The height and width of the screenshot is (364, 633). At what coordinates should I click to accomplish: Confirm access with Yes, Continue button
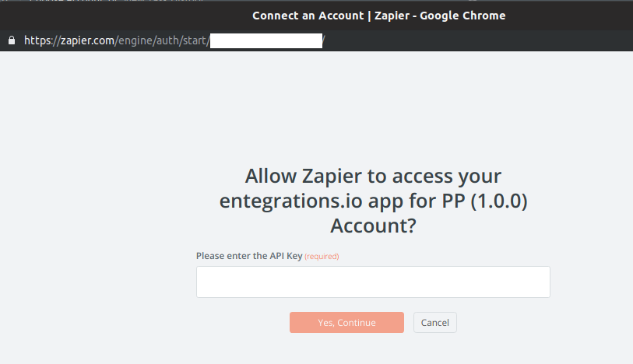pos(346,323)
